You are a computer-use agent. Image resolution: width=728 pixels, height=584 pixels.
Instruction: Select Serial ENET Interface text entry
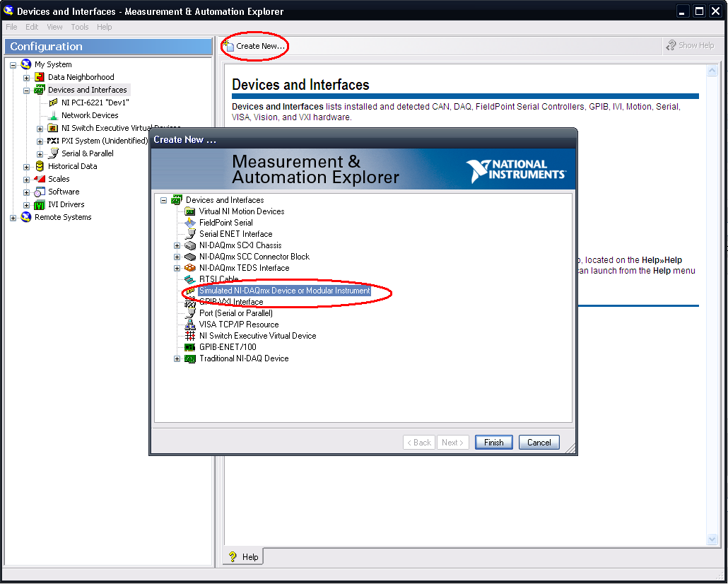pyautogui.click(x=235, y=234)
